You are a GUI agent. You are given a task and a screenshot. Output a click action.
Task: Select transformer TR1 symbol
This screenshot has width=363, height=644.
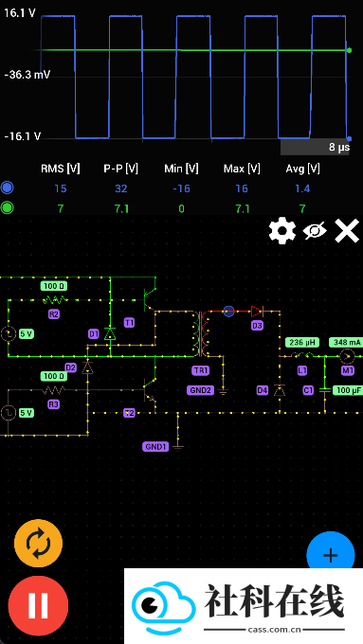200,333
